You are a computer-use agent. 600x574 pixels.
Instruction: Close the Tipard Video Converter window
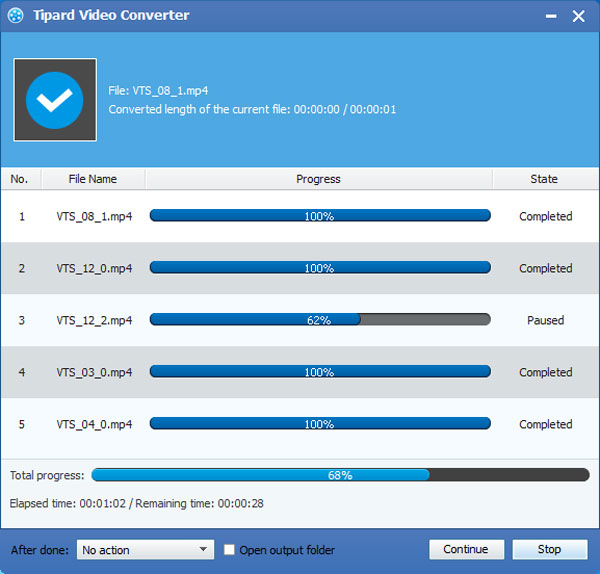point(579,16)
